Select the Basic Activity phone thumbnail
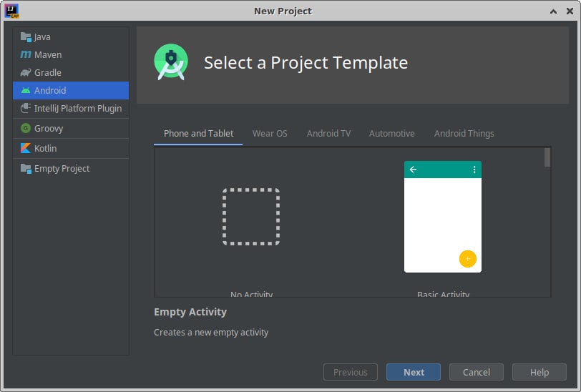The image size is (581, 392). click(x=443, y=217)
